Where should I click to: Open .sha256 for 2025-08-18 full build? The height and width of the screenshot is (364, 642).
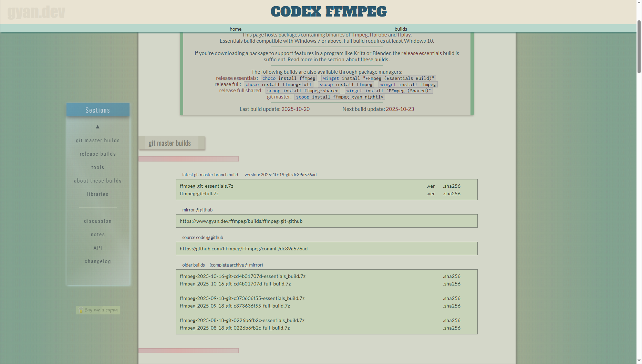tap(452, 328)
